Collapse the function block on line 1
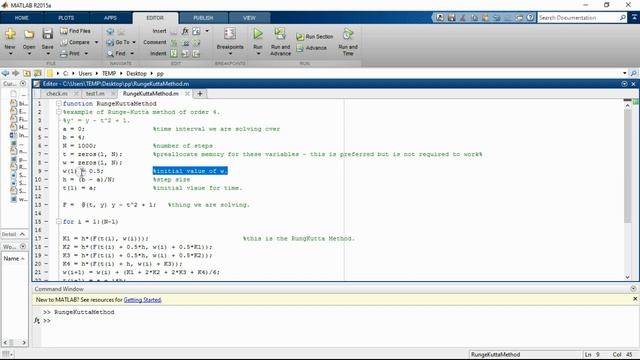 (x=59, y=104)
